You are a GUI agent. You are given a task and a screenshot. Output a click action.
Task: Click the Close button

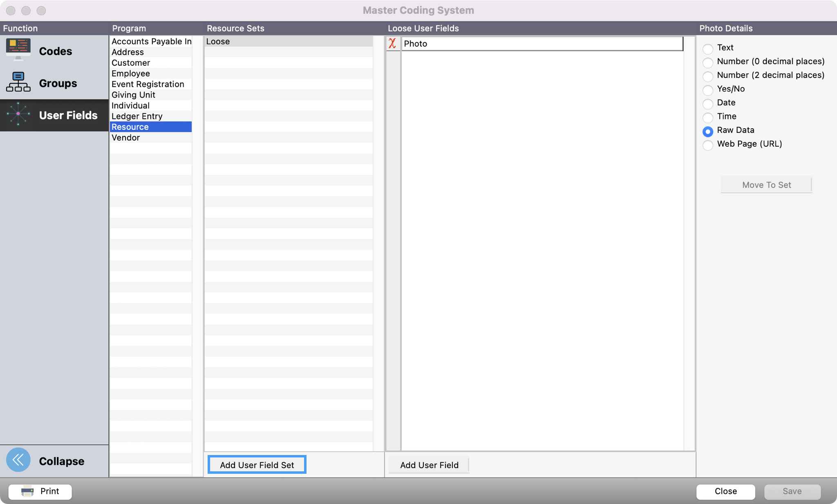click(725, 491)
